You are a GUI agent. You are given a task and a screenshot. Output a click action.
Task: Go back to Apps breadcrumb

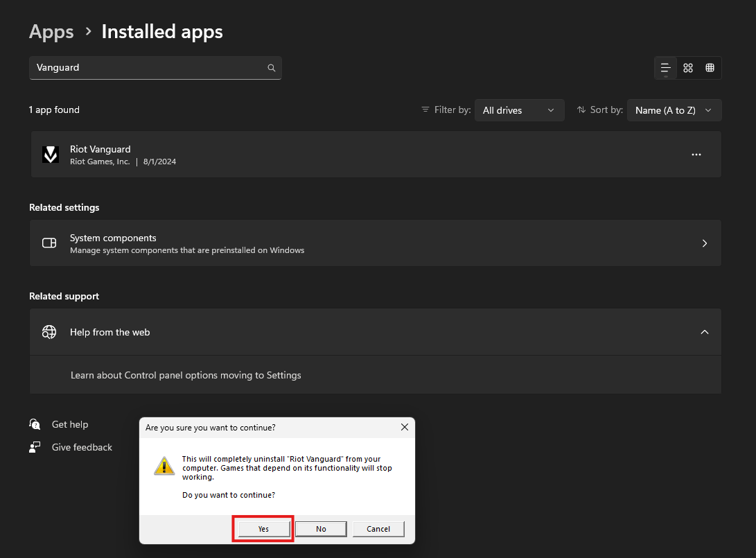pos(51,31)
